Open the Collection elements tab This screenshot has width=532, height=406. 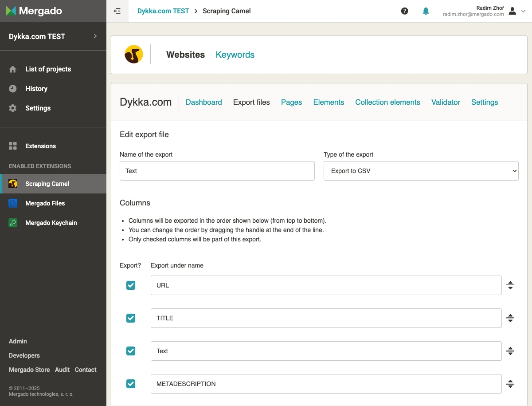387,102
